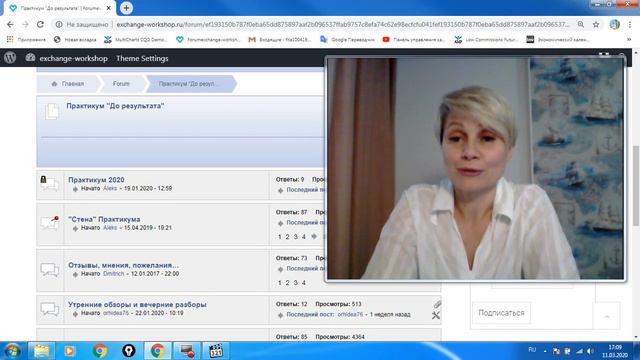The height and width of the screenshot is (360, 640).
Task: Open the WordPress logo menu
Action: 10,58
